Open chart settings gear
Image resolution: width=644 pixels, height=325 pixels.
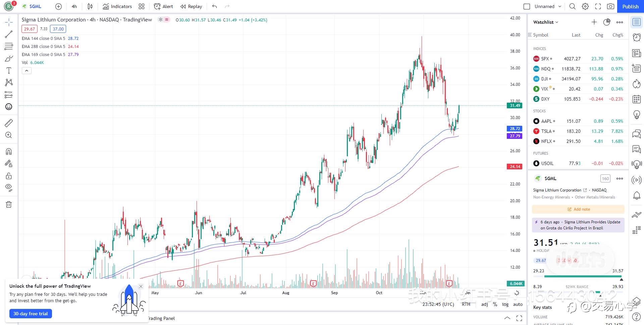coord(585,6)
